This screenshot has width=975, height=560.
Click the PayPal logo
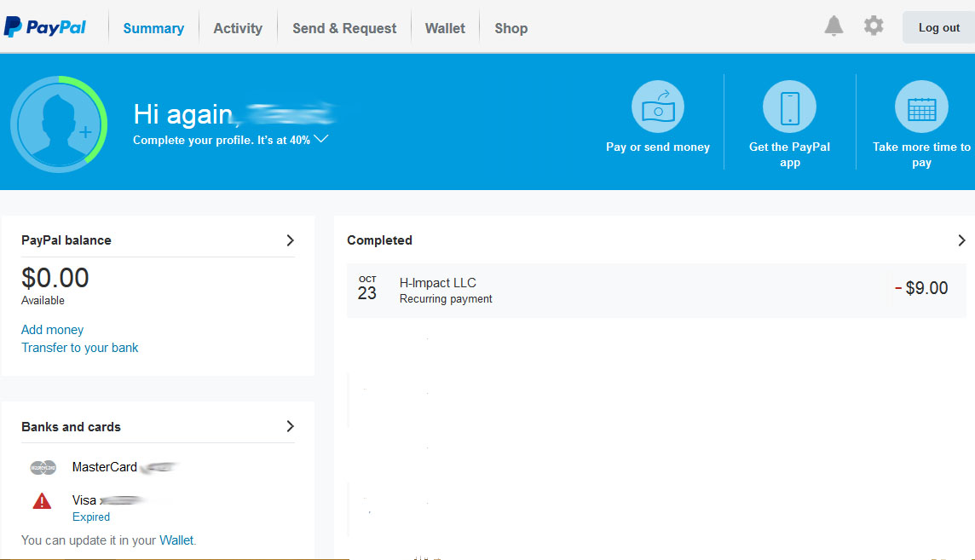(x=45, y=27)
